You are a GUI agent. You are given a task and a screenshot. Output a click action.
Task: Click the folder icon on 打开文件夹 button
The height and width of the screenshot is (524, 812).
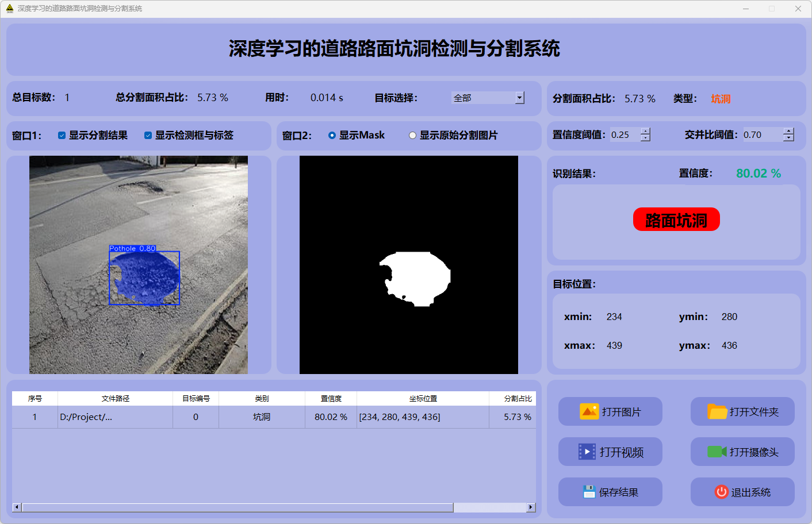point(717,411)
